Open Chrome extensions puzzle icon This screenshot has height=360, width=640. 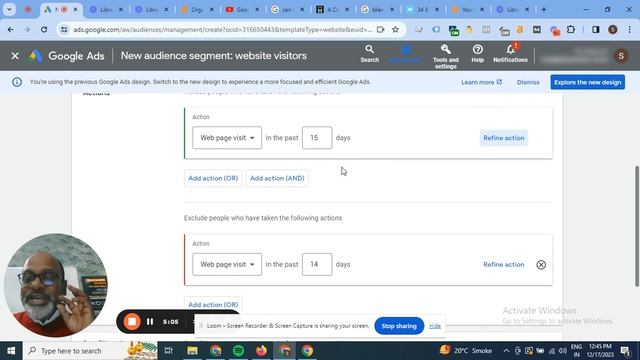pyautogui.click(x=571, y=29)
